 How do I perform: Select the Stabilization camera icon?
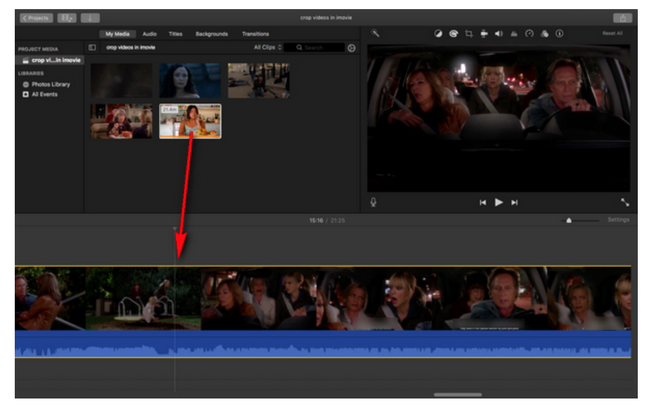click(484, 33)
